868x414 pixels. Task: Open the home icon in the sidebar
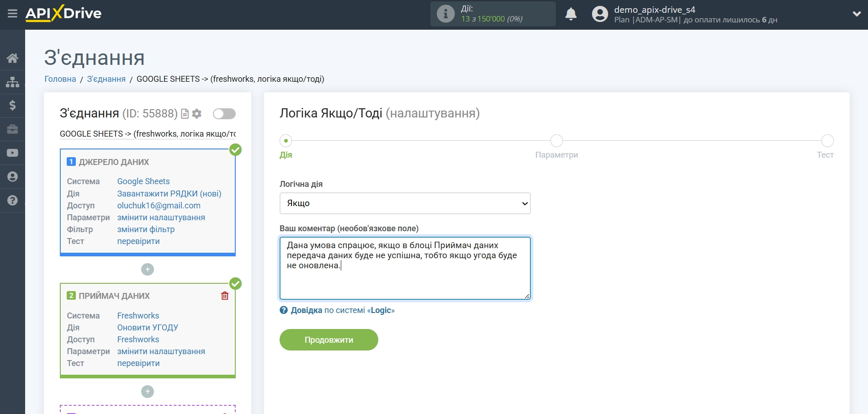(x=12, y=58)
